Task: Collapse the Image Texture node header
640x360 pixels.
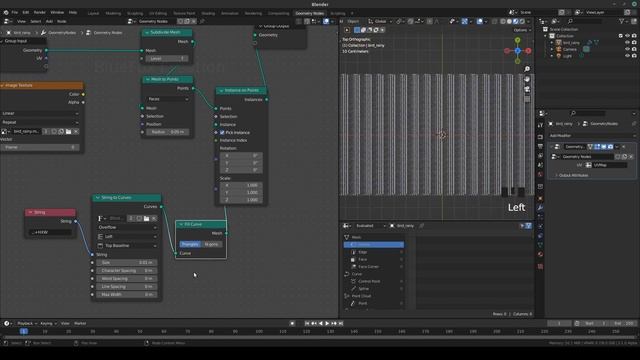Action: (2, 85)
